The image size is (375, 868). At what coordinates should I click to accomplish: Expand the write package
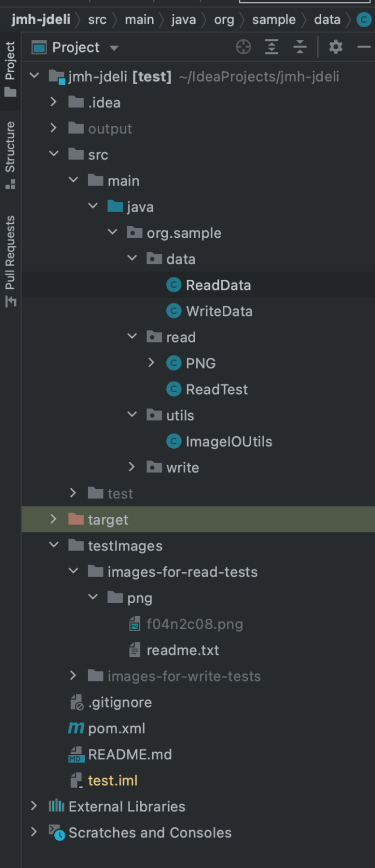132,467
